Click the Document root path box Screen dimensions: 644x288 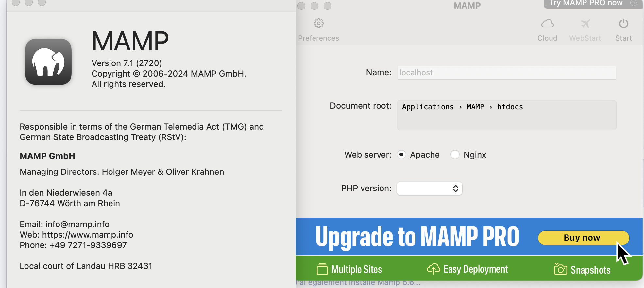pyautogui.click(x=506, y=115)
